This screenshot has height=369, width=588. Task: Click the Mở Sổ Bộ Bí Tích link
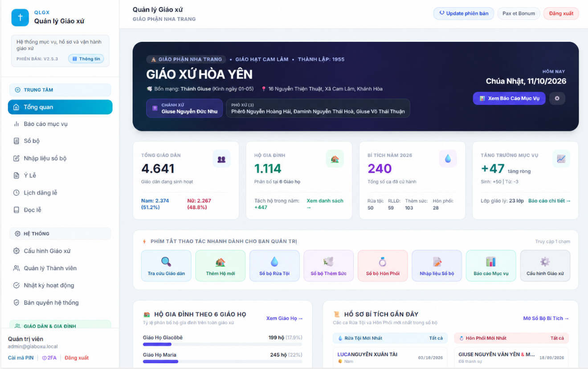(x=546, y=318)
